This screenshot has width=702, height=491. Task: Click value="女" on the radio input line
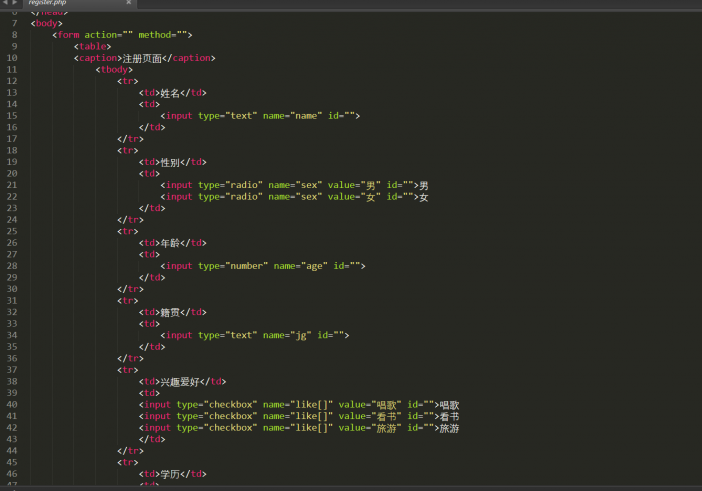click(x=354, y=197)
